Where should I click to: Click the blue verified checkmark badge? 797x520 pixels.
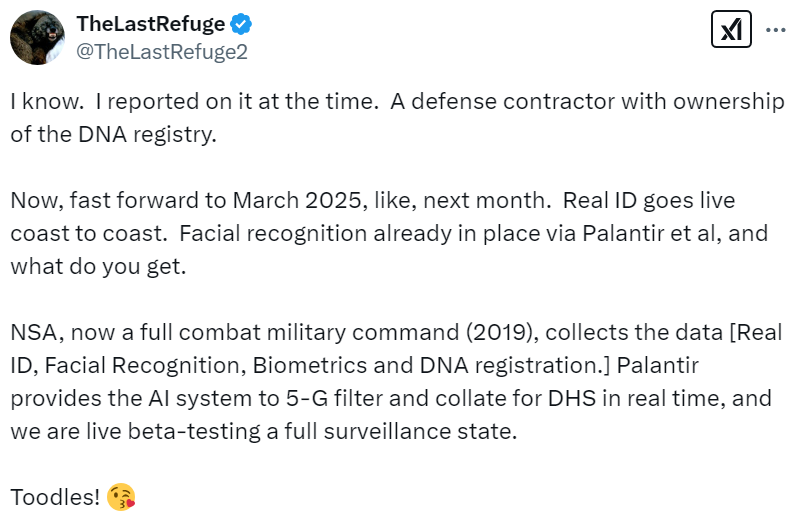tap(241, 24)
